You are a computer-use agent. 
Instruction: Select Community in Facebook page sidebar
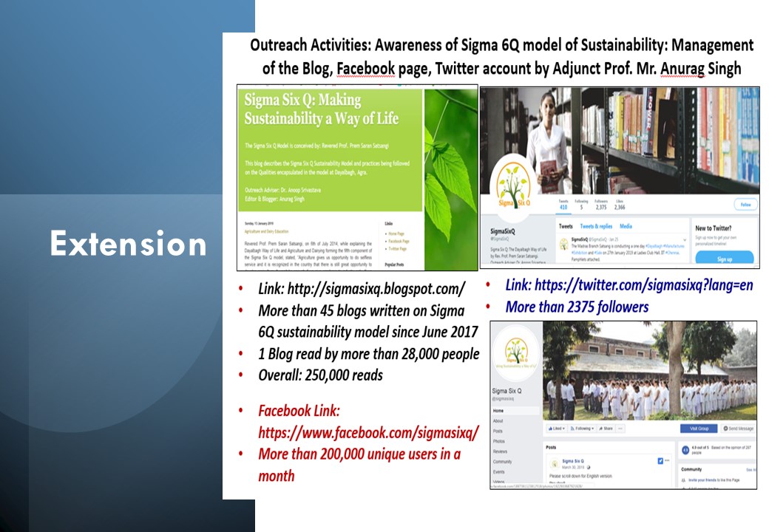click(502, 462)
